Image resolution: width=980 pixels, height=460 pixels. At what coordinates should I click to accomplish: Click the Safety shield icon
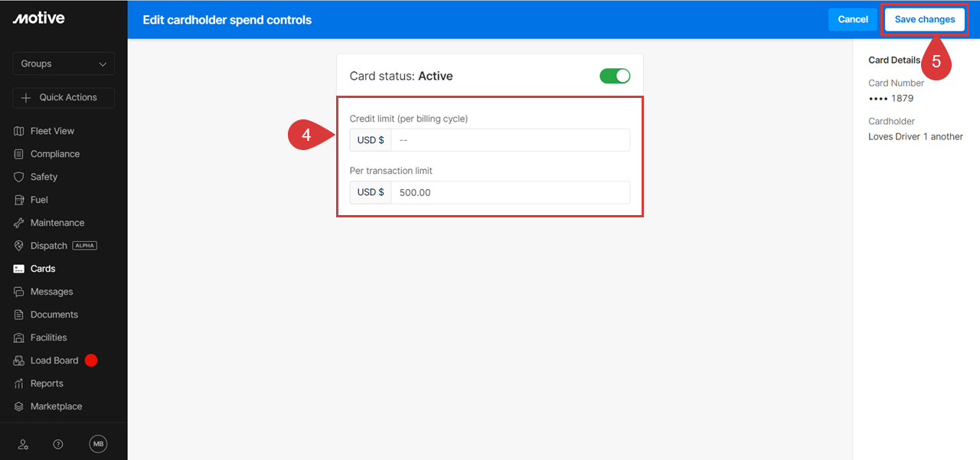point(19,177)
